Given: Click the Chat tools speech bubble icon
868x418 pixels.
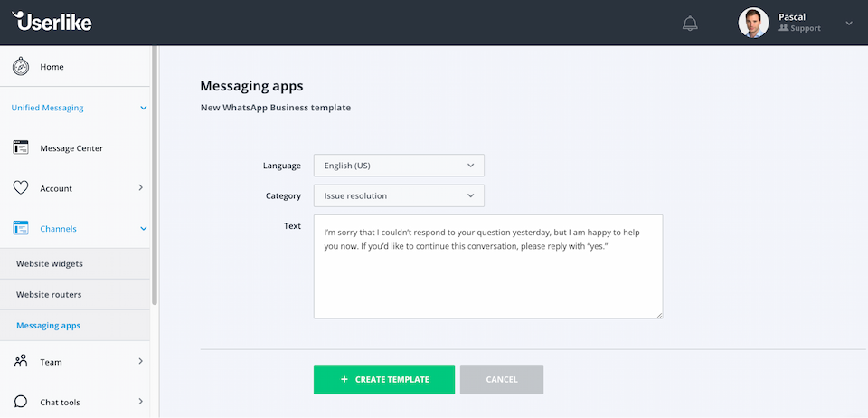Looking at the screenshot, I should tap(21, 402).
